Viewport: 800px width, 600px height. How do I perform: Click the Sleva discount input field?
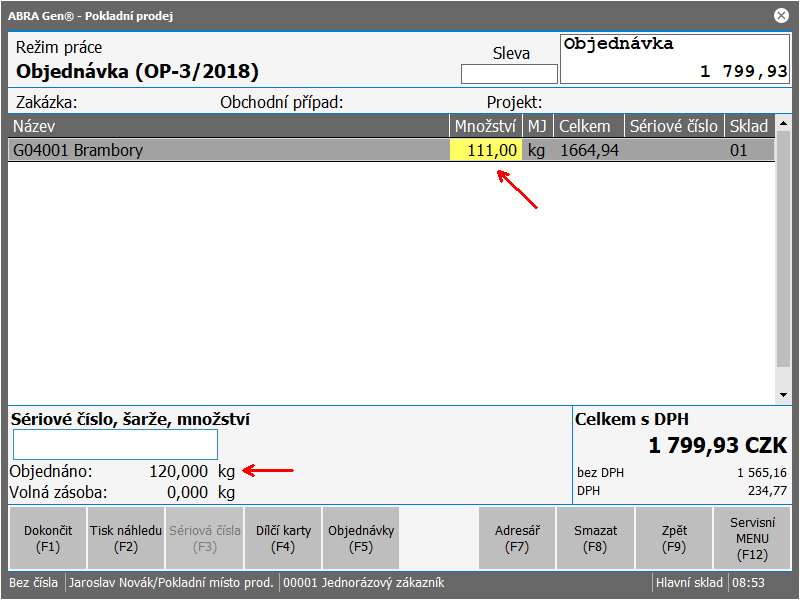tap(509, 74)
